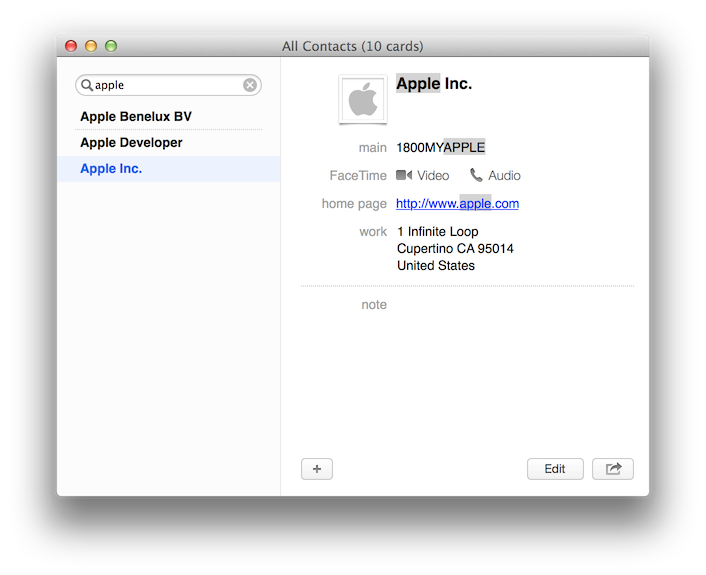
Task: Clear the search field with the X icon
Action: (x=250, y=85)
